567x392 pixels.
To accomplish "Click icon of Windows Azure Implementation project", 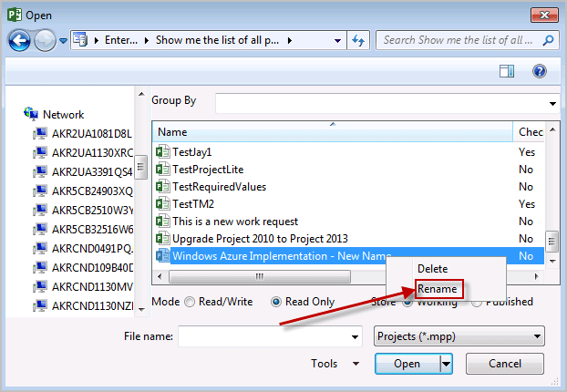I will [x=163, y=255].
